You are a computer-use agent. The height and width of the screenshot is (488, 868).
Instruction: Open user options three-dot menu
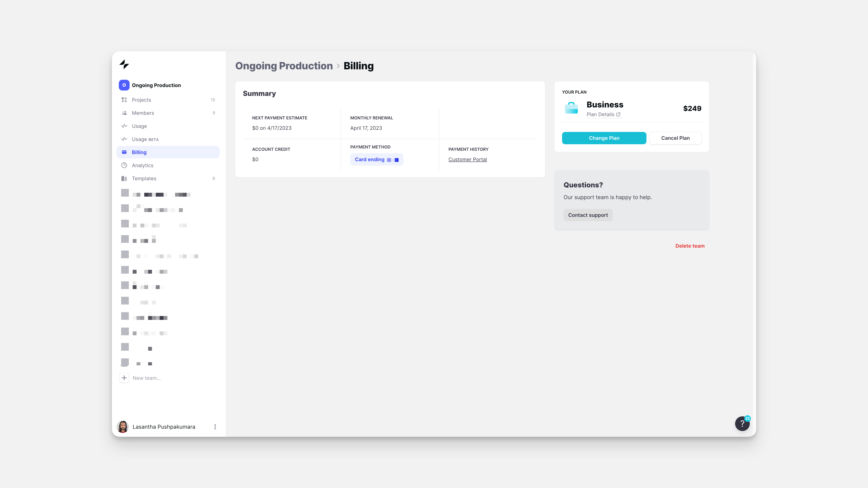pos(215,427)
